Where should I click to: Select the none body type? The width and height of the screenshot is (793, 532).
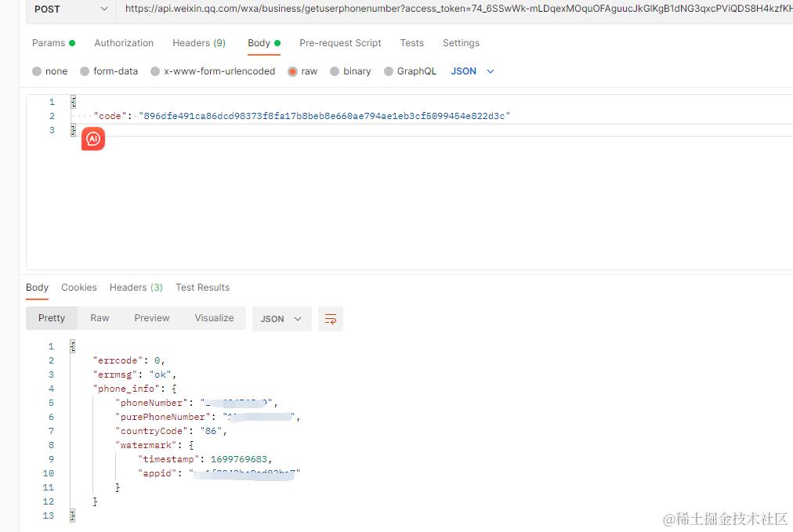pos(49,71)
